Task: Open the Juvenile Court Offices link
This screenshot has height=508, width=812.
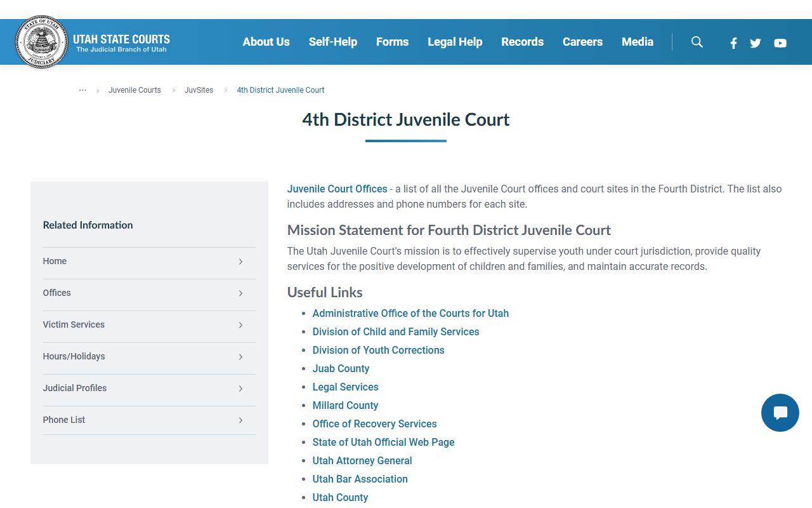Action: 337,189
